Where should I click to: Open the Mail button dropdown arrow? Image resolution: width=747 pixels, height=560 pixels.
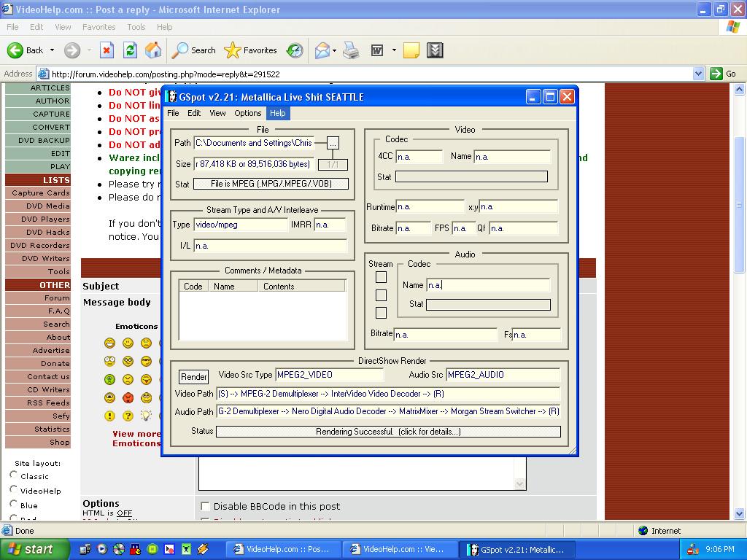(334, 50)
